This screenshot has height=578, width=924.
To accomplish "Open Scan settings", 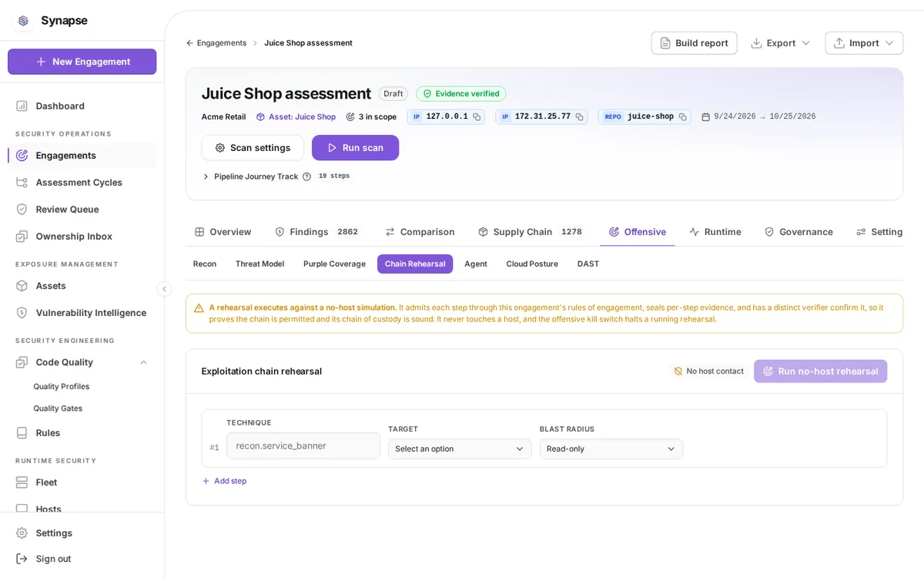I will (253, 148).
